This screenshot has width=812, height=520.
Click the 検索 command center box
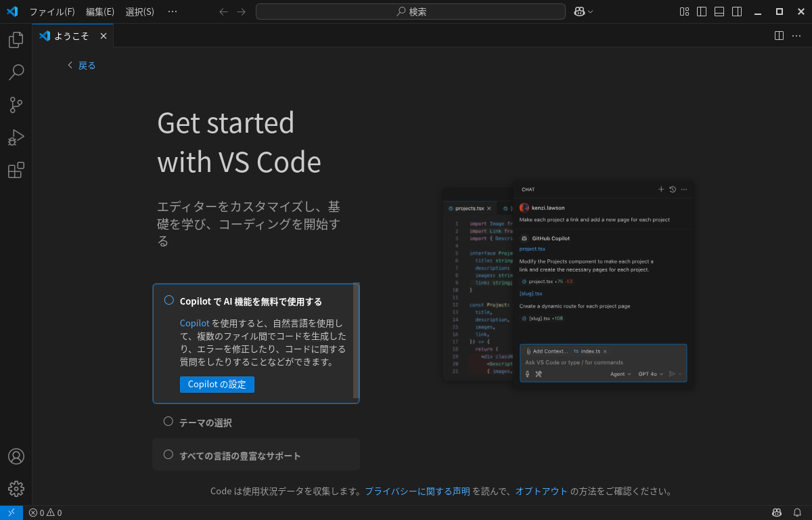point(410,12)
